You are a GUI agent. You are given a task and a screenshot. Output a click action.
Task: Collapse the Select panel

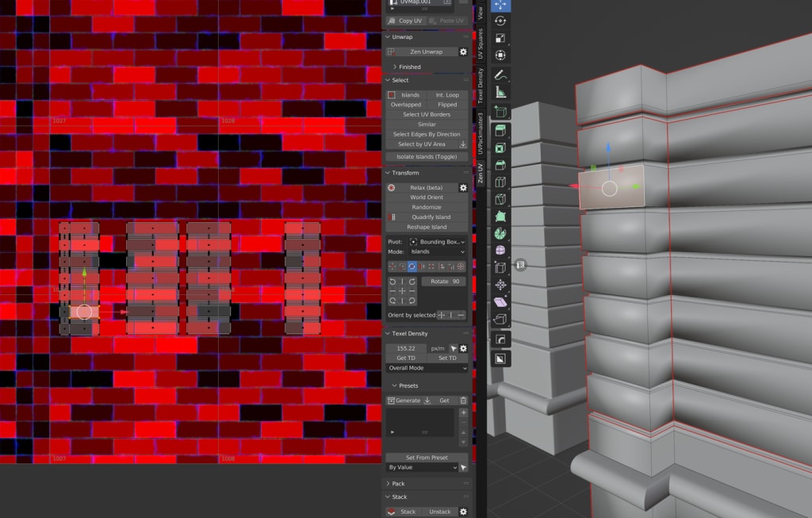(400, 80)
